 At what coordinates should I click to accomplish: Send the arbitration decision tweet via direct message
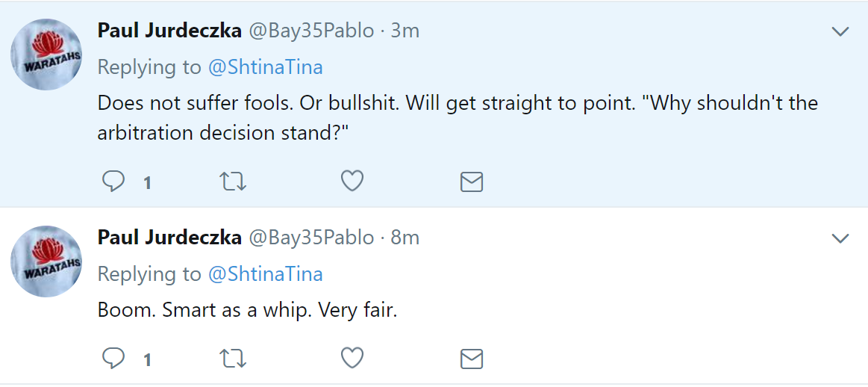[472, 182]
